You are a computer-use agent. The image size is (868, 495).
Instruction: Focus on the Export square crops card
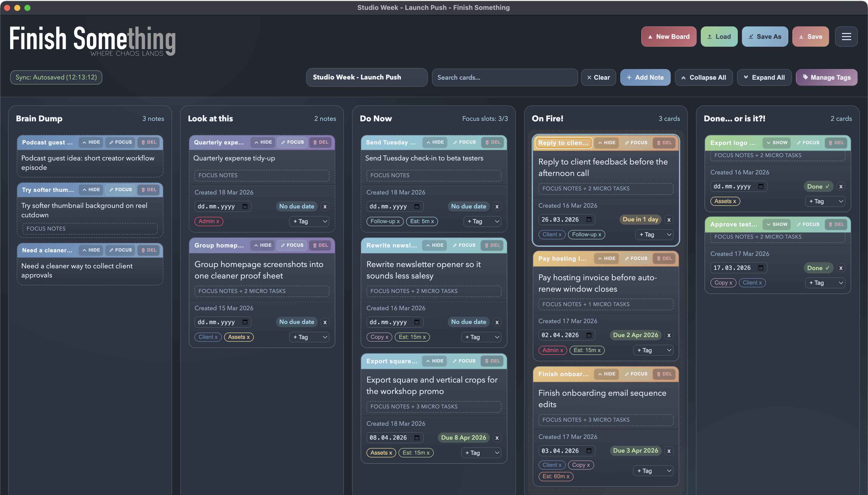pos(464,361)
